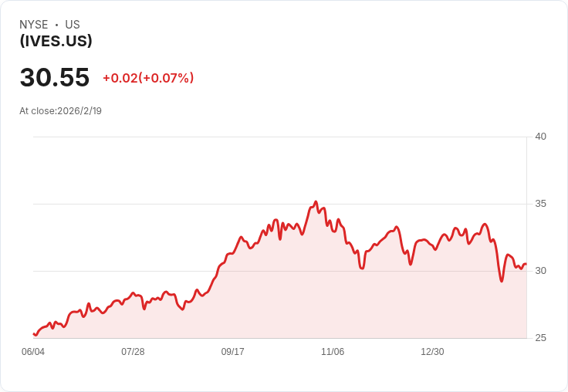
Task: Click the sharp dip below 30 near chart end
Action: click(x=502, y=281)
